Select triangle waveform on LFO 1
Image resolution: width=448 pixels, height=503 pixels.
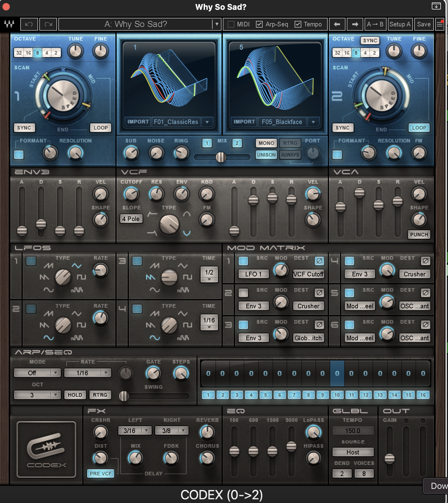pos(76,266)
